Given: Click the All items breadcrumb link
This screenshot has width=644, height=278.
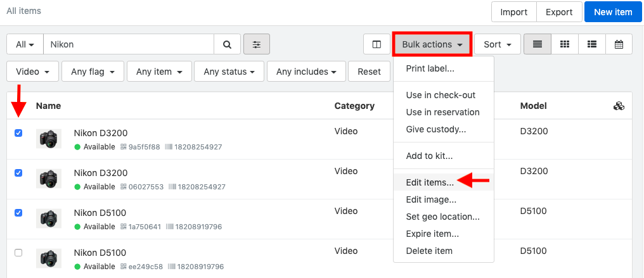Looking at the screenshot, I should [24, 11].
